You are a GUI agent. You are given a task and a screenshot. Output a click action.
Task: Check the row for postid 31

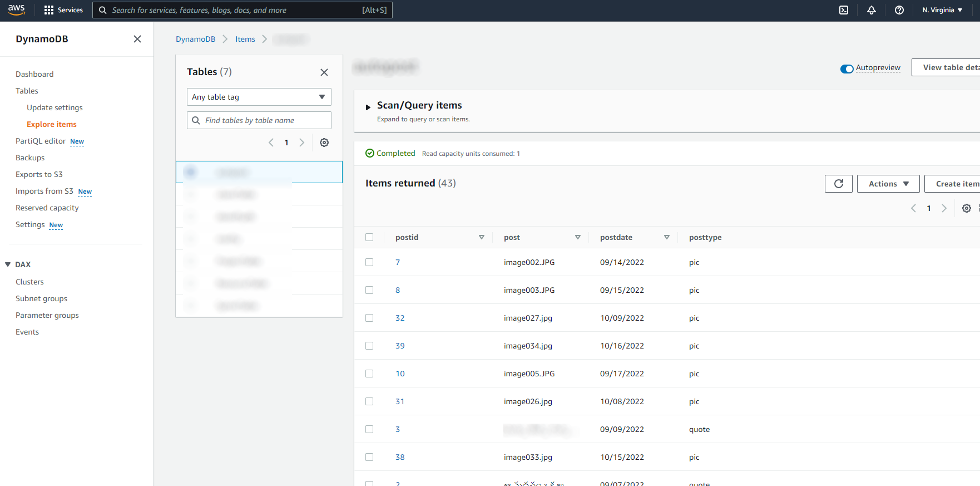[369, 401]
